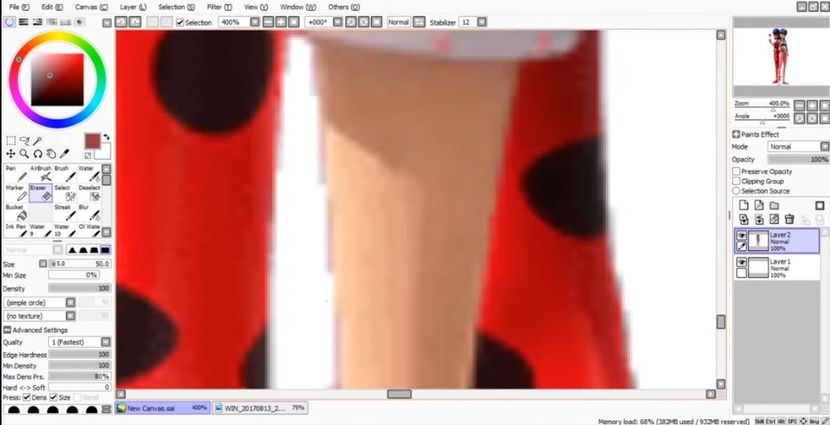Pick the lasso selection tool
Screen dimensions: 830x425
pos(24,141)
